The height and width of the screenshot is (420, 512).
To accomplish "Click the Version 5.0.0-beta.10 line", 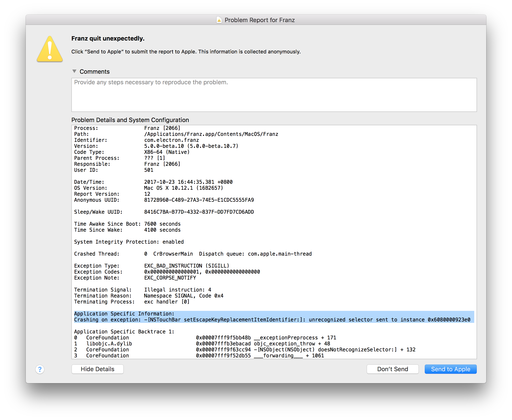I will [x=156, y=146].
